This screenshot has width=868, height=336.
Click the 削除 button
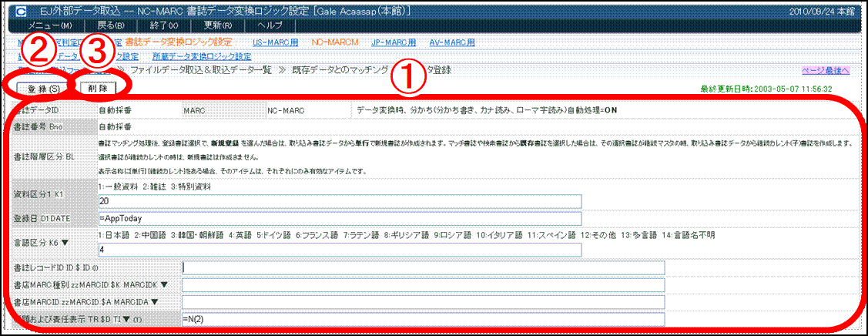[x=98, y=88]
